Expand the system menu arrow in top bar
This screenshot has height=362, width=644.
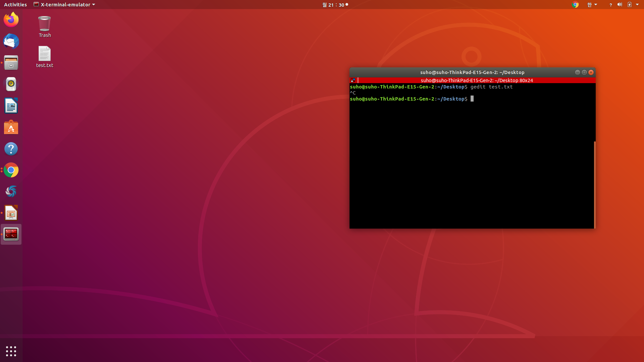tap(637, 5)
